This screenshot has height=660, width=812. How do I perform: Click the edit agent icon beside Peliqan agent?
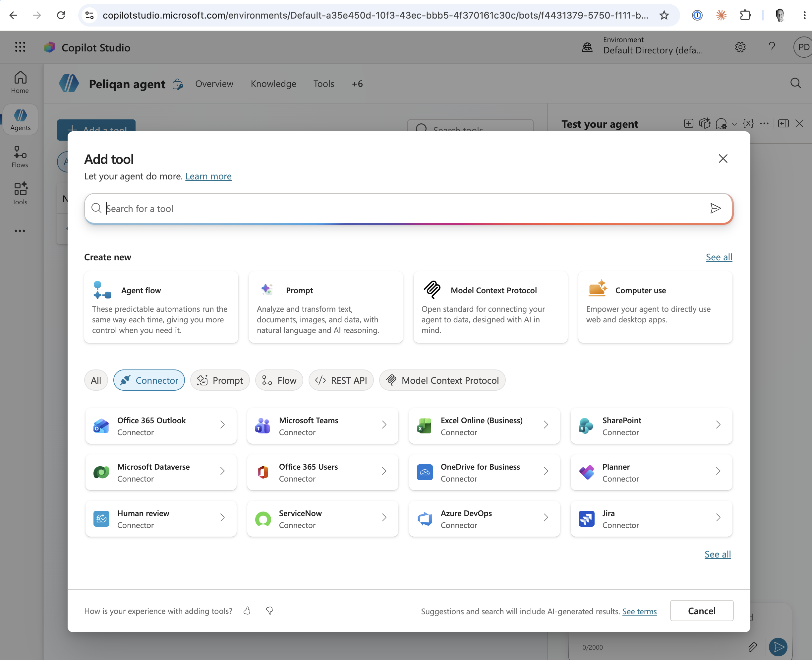click(178, 84)
